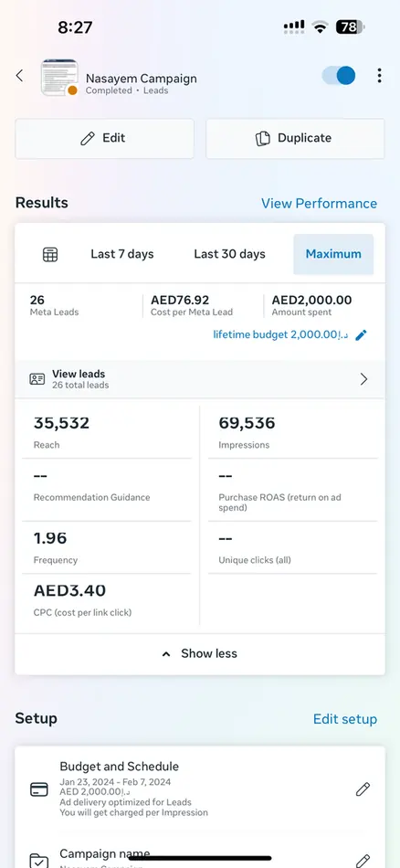Tap the contact card icon beside View leads
The image size is (400, 868).
tap(37, 379)
